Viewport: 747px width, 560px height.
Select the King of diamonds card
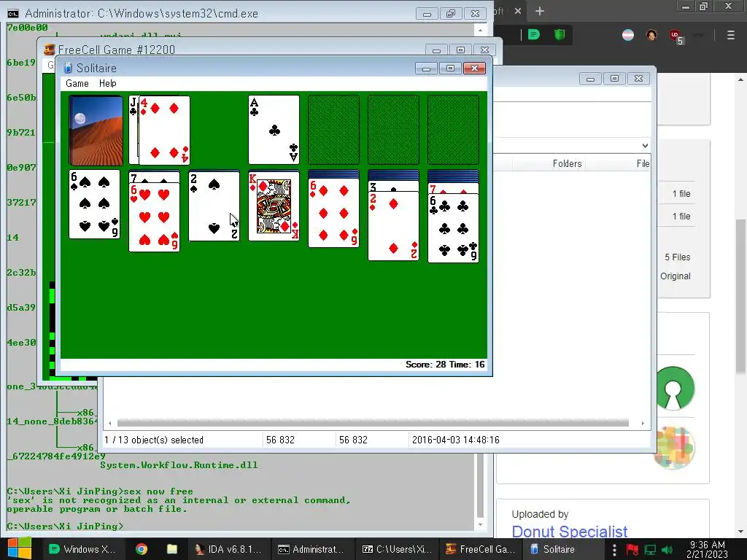pyautogui.click(x=274, y=206)
